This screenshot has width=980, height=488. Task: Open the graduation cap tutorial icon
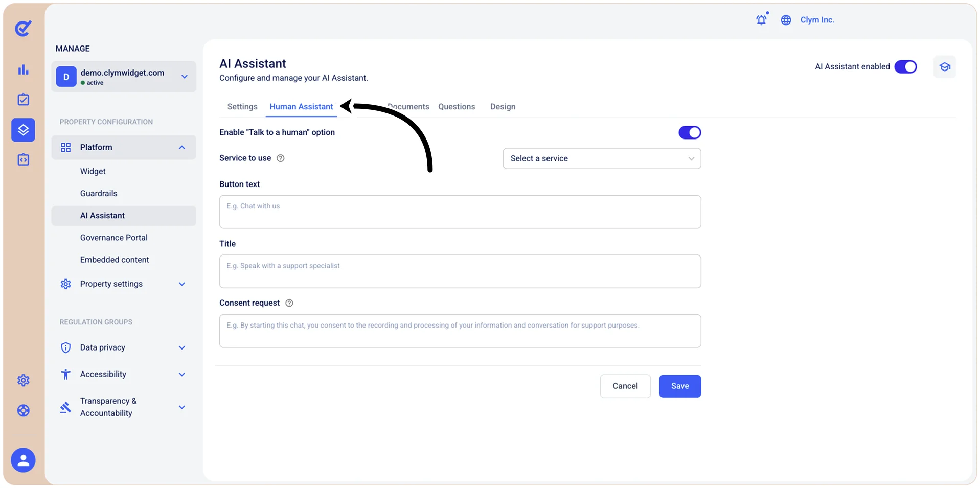(945, 67)
